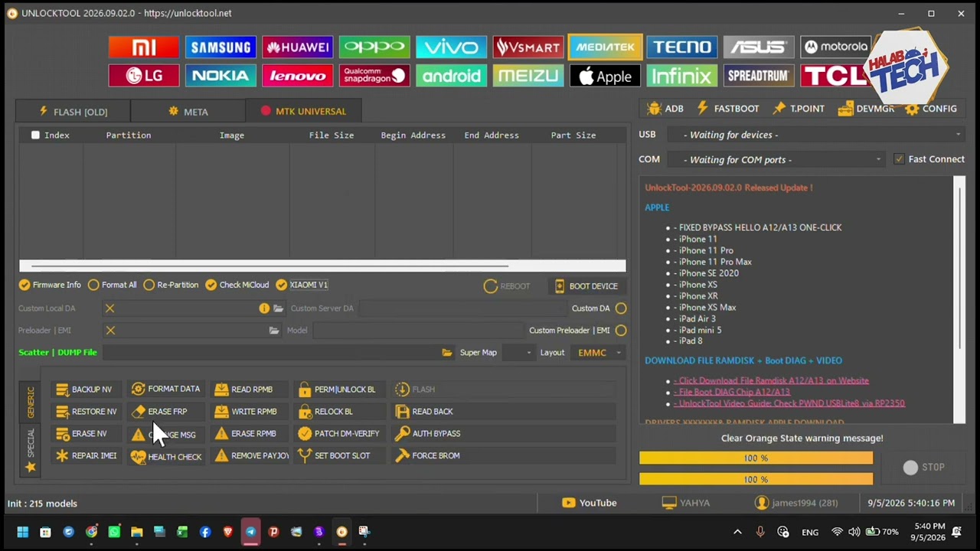980x551 pixels.
Task: Toggle the Firmware Info option
Action: [x=50, y=285]
